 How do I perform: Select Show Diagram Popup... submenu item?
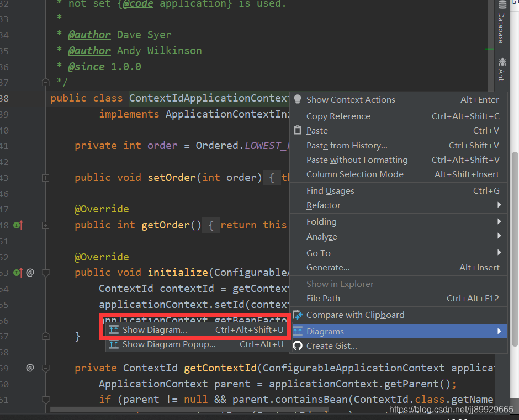pos(198,344)
